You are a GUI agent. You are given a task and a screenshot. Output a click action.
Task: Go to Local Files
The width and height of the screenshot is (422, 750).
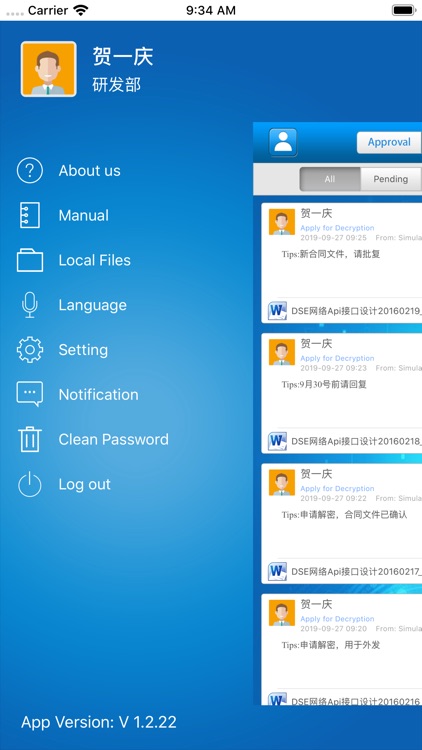(95, 260)
